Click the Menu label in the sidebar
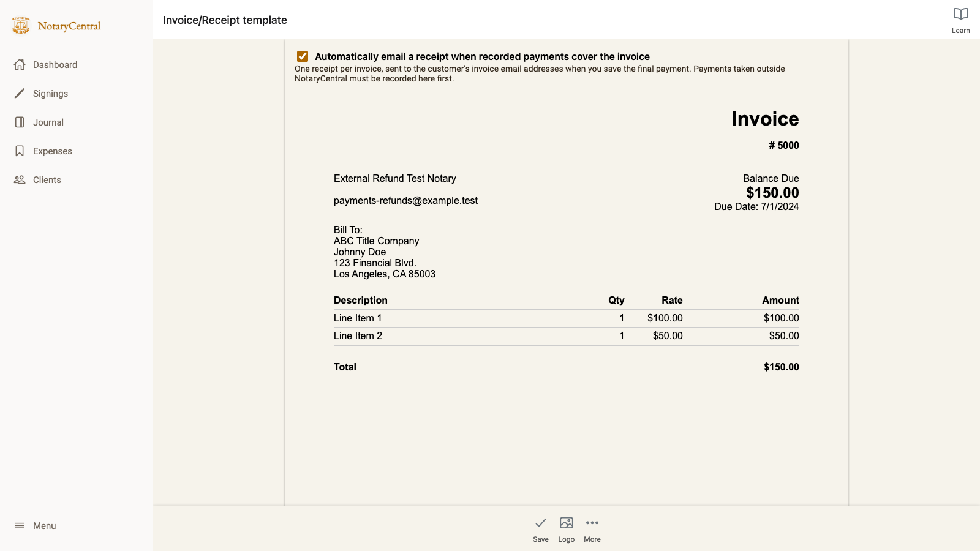Screen dimensions: 980x551 (45, 526)
